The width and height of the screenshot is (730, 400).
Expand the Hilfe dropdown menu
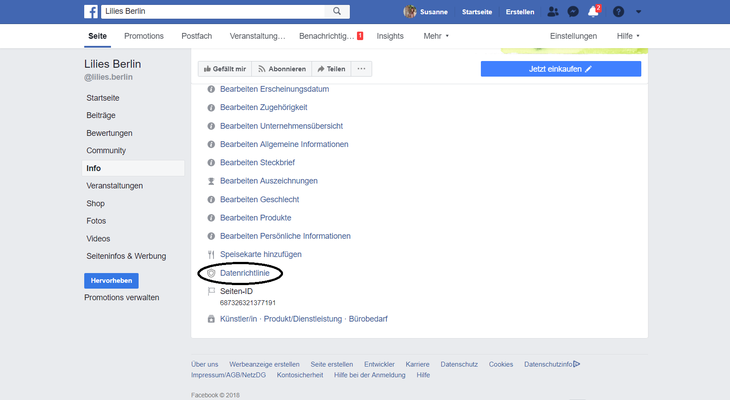(x=628, y=36)
